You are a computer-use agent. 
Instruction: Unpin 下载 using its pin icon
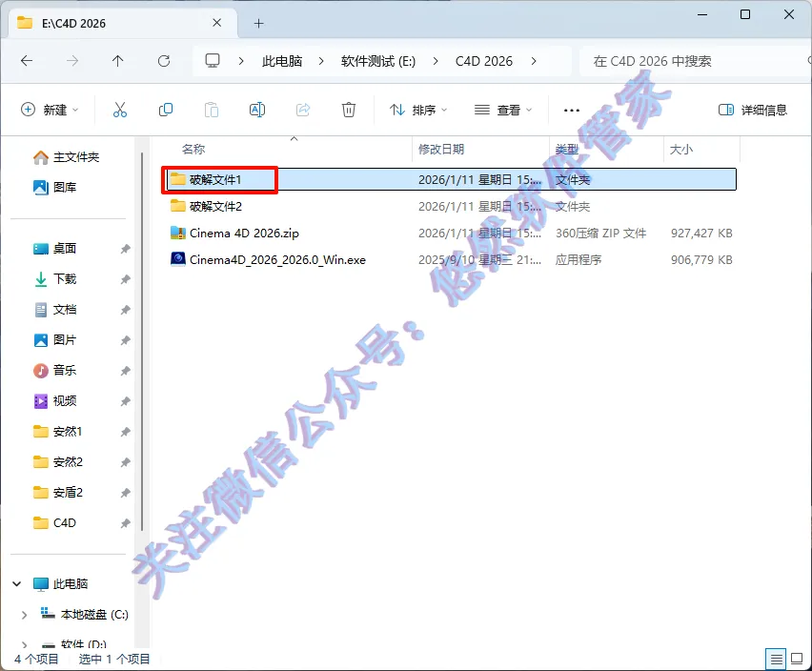pos(125,279)
